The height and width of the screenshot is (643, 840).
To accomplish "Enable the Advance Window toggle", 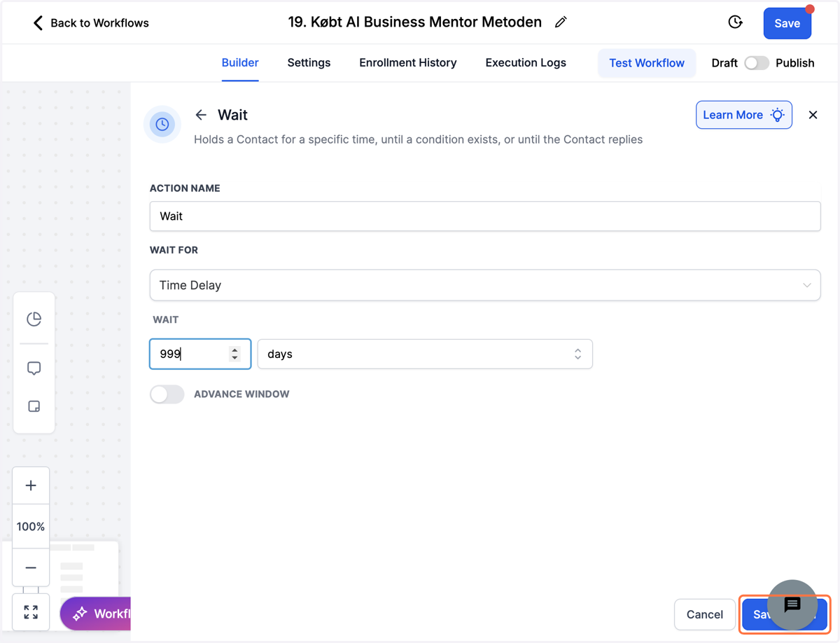I will pos(167,394).
